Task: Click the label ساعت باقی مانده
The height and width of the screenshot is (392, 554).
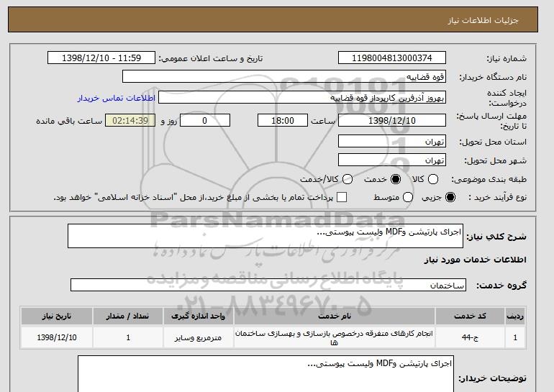Action: [x=69, y=121]
